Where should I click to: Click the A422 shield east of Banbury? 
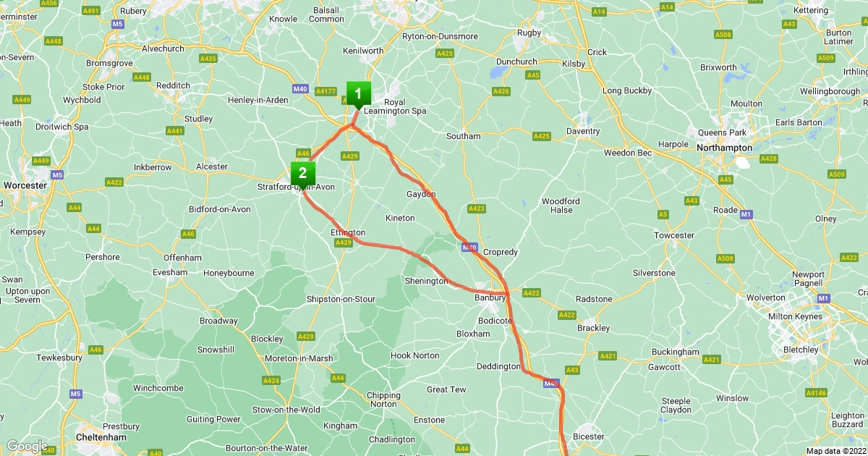pos(531,293)
